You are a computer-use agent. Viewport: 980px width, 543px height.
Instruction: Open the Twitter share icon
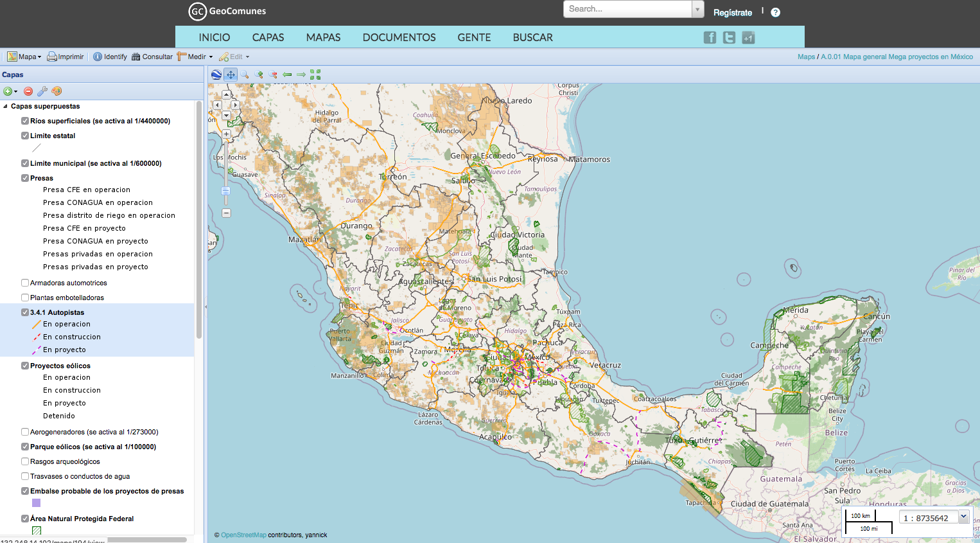pyautogui.click(x=729, y=37)
